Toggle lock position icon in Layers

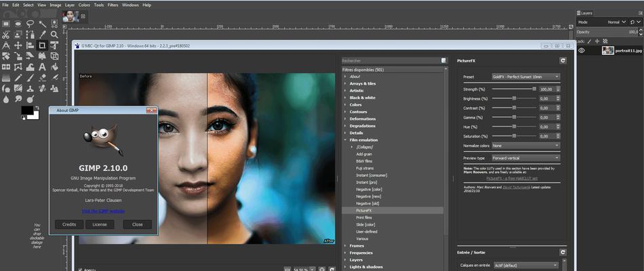(x=597, y=41)
